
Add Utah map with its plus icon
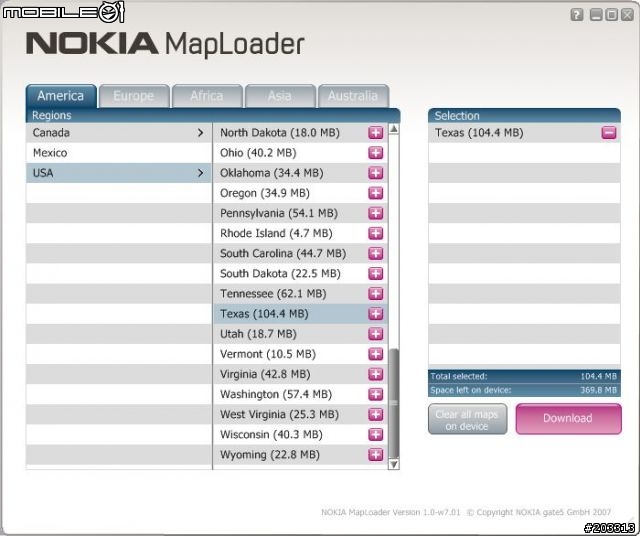click(x=376, y=334)
